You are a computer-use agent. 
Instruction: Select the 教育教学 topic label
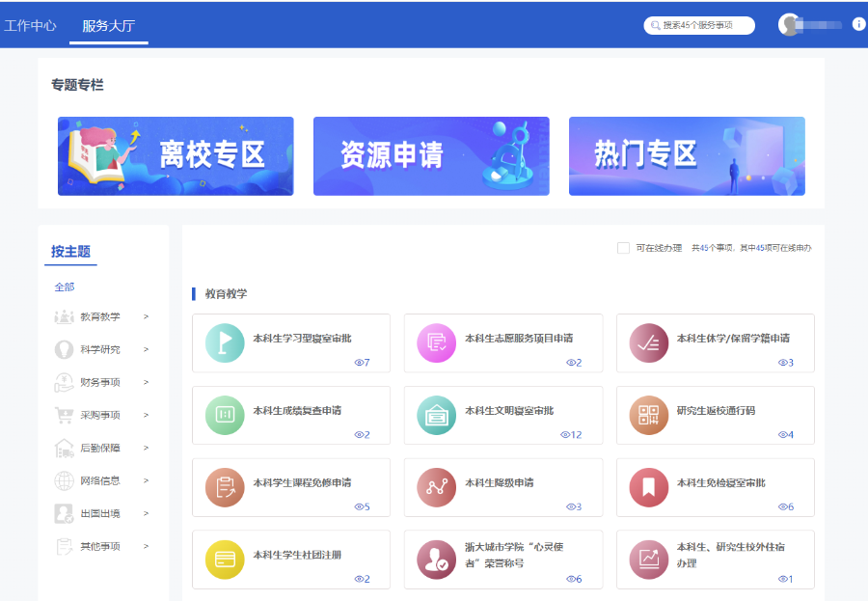[x=100, y=316]
